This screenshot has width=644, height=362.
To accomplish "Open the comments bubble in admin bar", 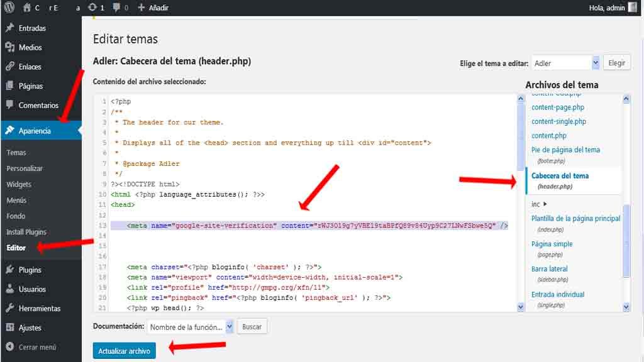I will pos(116,8).
